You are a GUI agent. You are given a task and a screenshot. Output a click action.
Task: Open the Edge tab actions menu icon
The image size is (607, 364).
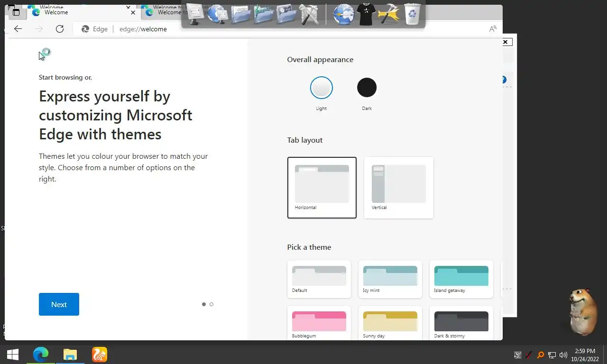(16, 12)
